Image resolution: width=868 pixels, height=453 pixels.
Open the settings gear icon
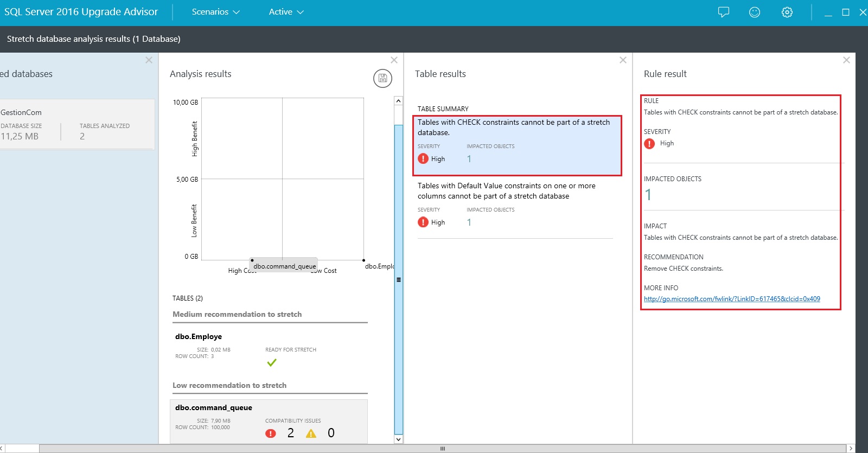pyautogui.click(x=787, y=12)
